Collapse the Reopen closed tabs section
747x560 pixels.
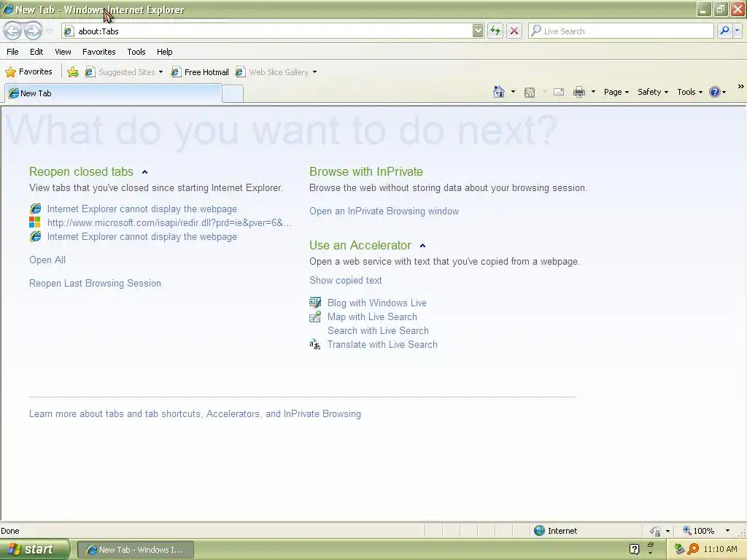coord(145,172)
